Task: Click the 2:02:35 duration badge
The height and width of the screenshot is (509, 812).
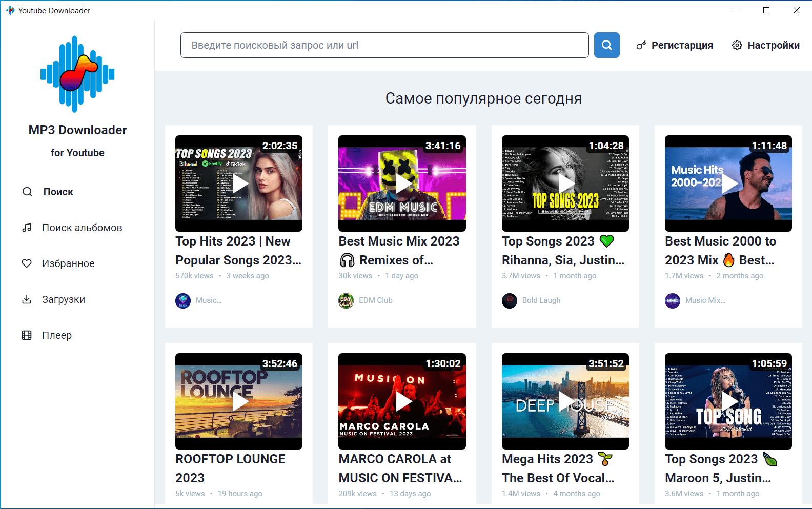Action: click(x=280, y=146)
